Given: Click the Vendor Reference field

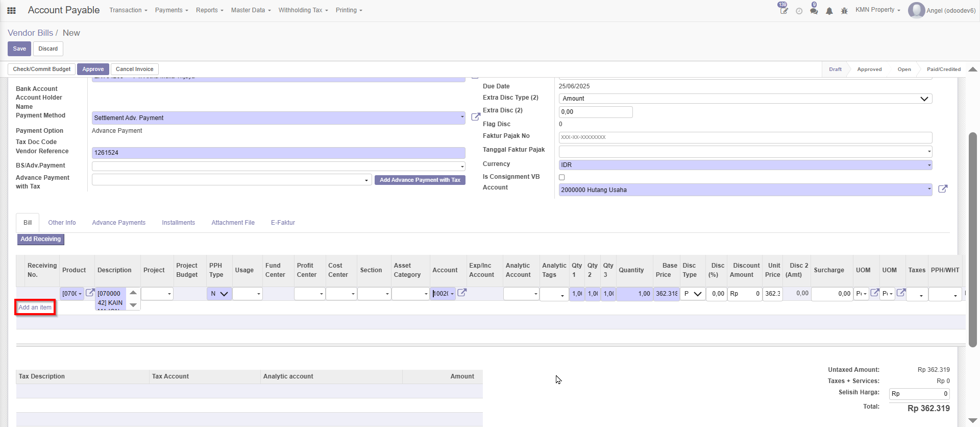Looking at the screenshot, I should coord(278,153).
